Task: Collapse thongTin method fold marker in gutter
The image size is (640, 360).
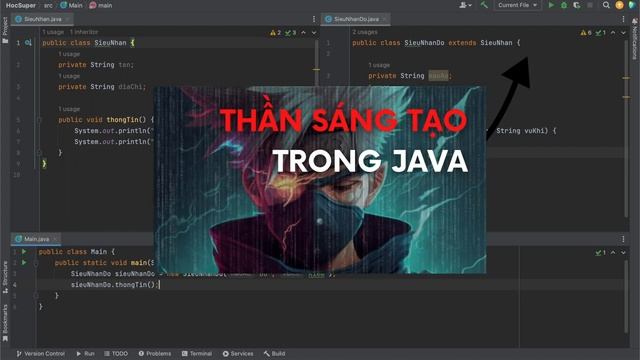Action: click(40, 120)
